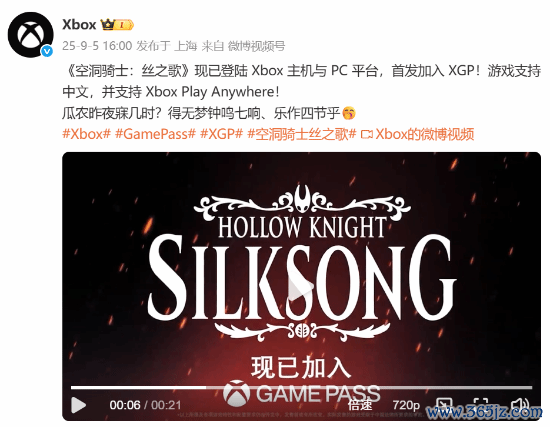The width and height of the screenshot is (550, 427).
Task: Open the 720p quality selector
Action: [406, 405]
